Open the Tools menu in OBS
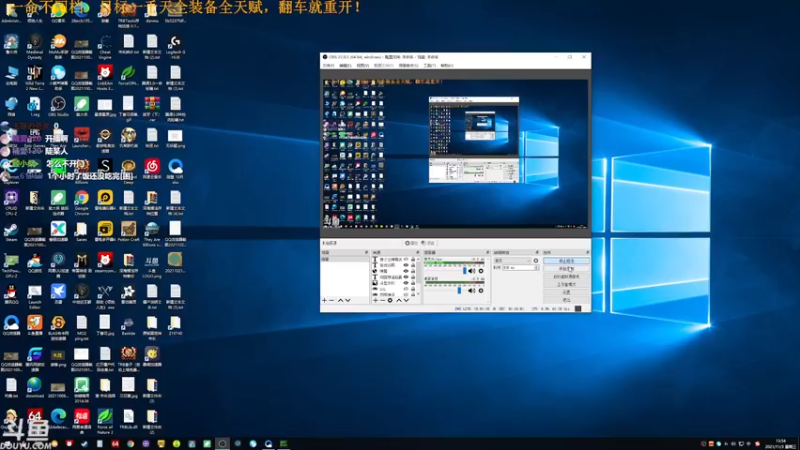This screenshot has height=450, width=800. coord(429,65)
